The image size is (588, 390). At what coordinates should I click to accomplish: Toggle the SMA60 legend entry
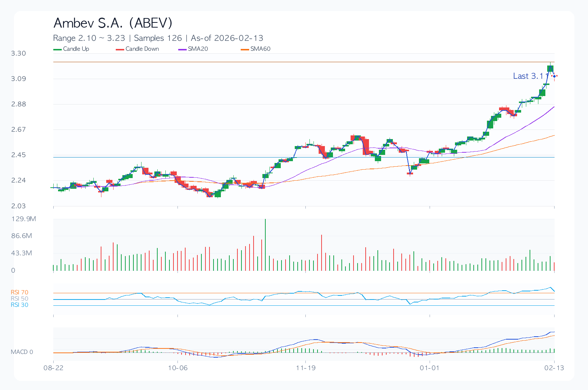tap(260, 49)
